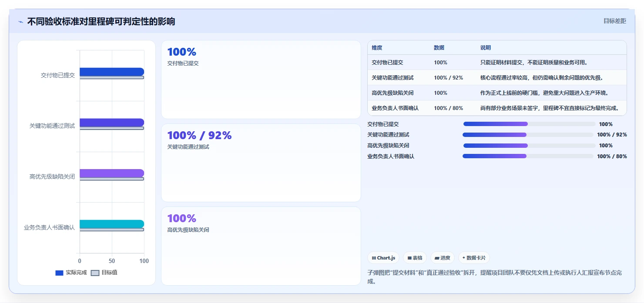Select the indigo 关键功能通过测试 actual bar in chart
The height and width of the screenshot is (303, 644).
[x=111, y=123]
